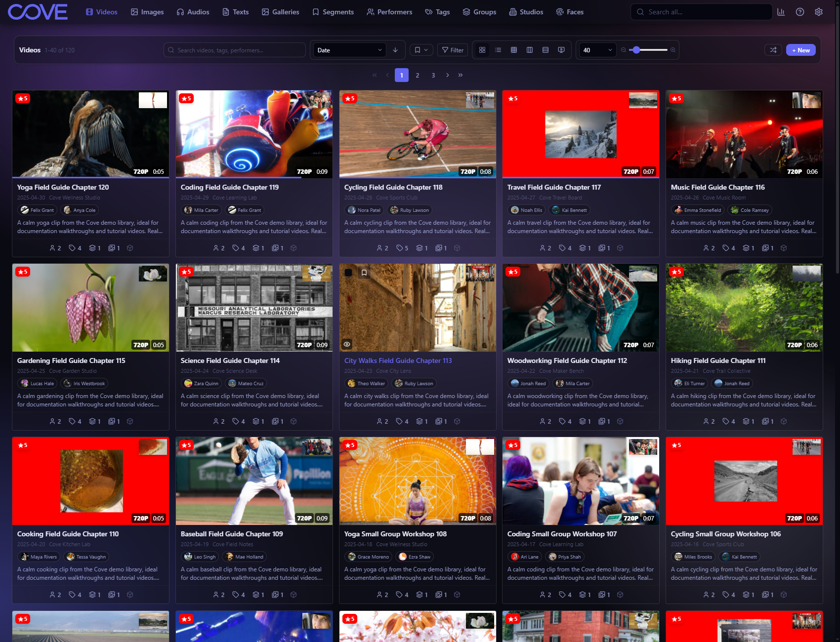The width and height of the screenshot is (840, 642).
Task: Open the Segments tab
Action: coord(333,12)
